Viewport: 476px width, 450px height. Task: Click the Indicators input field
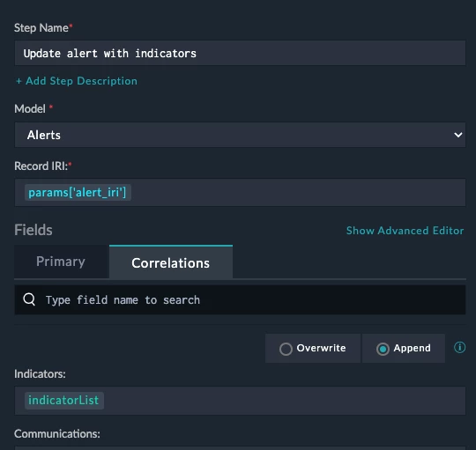click(240, 401)
